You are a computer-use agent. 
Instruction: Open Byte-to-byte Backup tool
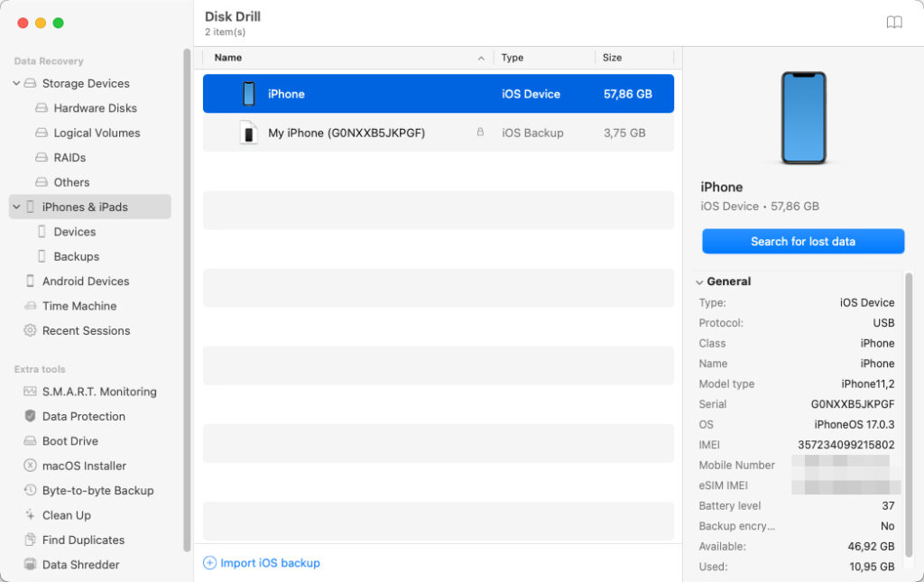97,490
